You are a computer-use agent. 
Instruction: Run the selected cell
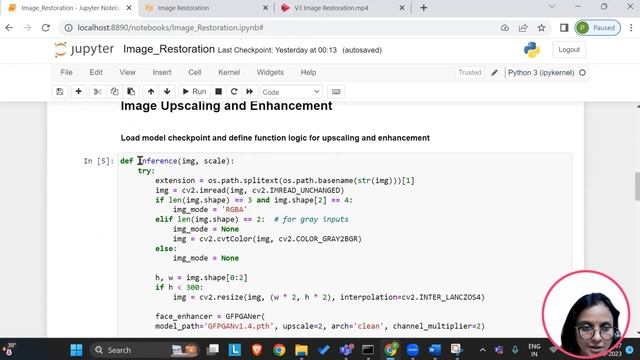[x=194, y=92]
